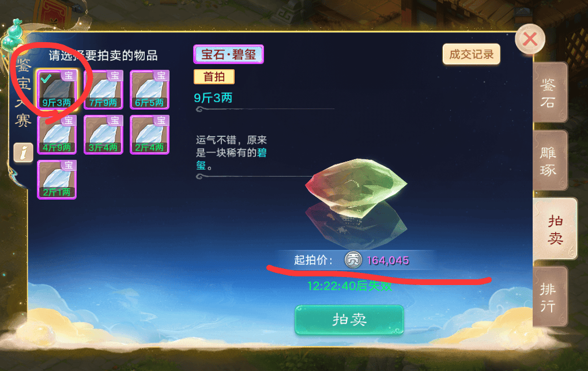The height and width of the screenshot is (371, 588).
Task: Select the 3斤4两 gem item
Action: point(103,134)
